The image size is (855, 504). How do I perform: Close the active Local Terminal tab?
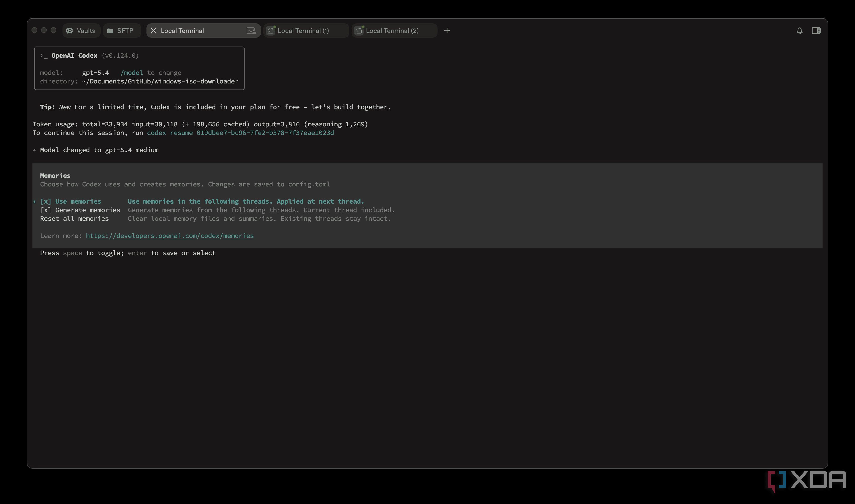(x=154, y=31)
